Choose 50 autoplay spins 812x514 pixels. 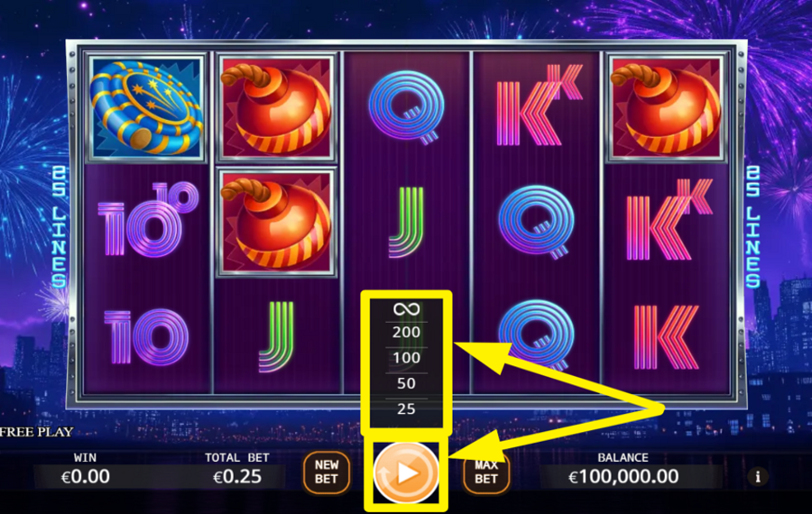[x=407, y=383]
